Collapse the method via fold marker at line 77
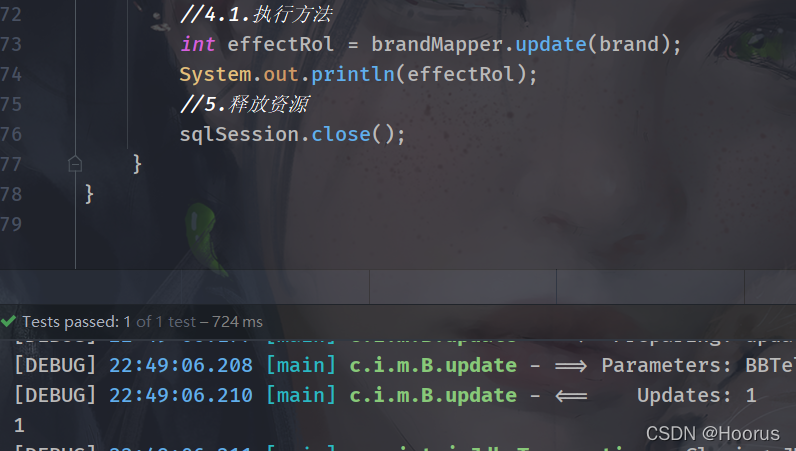This screenshot has height=451, width=796. click(x=75, y=164)
